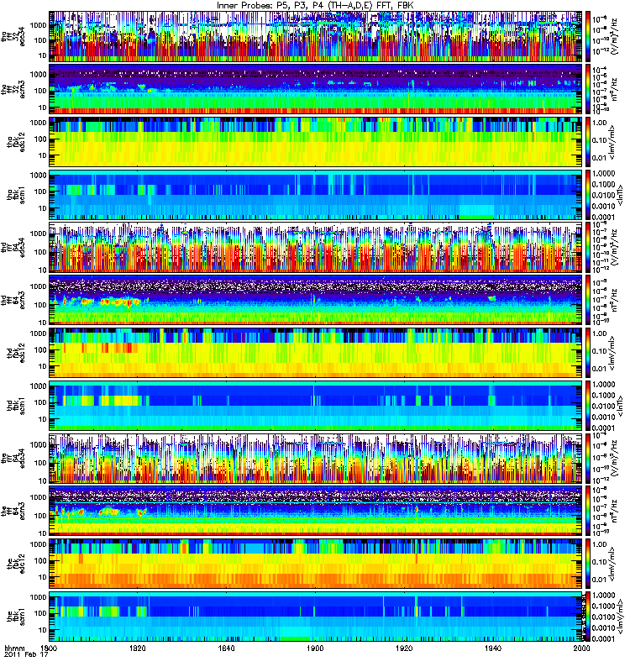Screen dimensions: 630x672
Task: Click the 'thd fbk edc12' axis label
Action: point(16,353)
